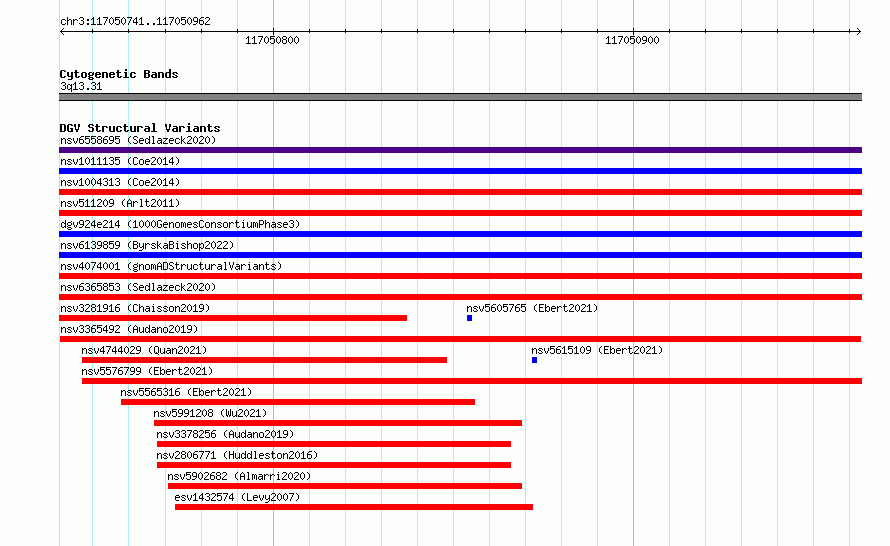The height and width of the screenshot is (546, 890).
Task: Select the purple nsv6558695 variant bar
Action: click(x=460, y=150)
